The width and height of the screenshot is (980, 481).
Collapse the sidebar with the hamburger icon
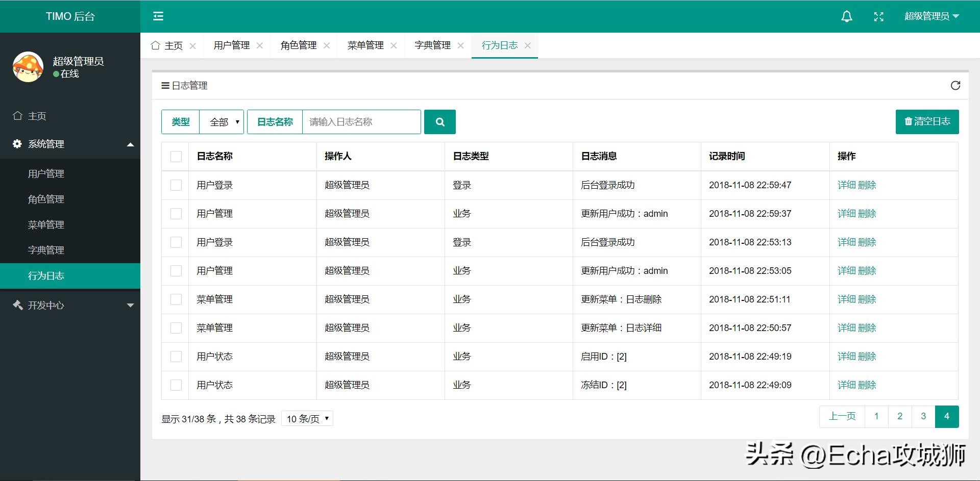158,16
